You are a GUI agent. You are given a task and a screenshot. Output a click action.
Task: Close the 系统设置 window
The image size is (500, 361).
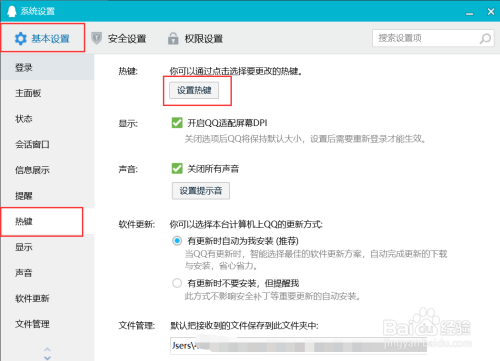(491, 11)
